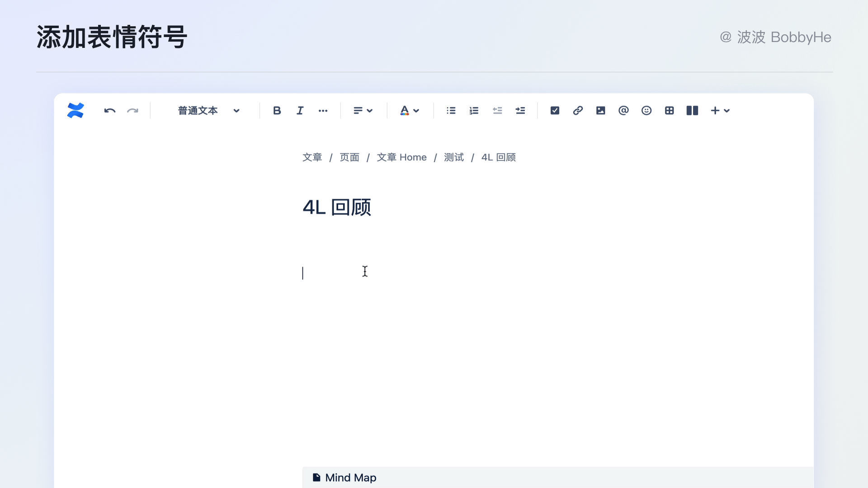
Task: Open more formatting options ellipsis
Action: 323,111
